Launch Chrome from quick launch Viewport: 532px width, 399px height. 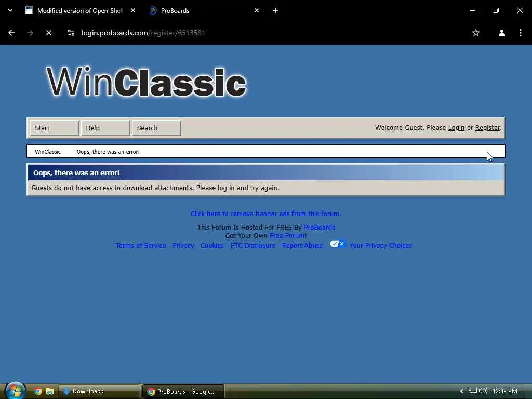click(38, 391)
